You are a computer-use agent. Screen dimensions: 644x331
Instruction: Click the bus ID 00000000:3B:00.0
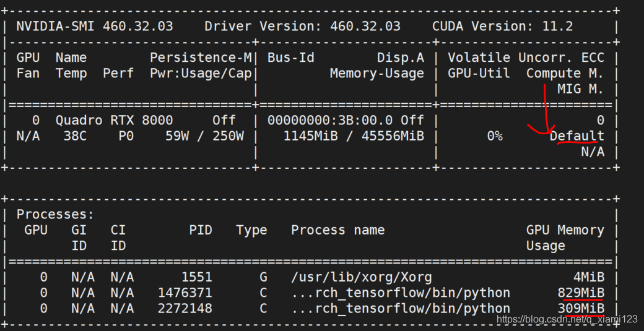tap(330, 121)
